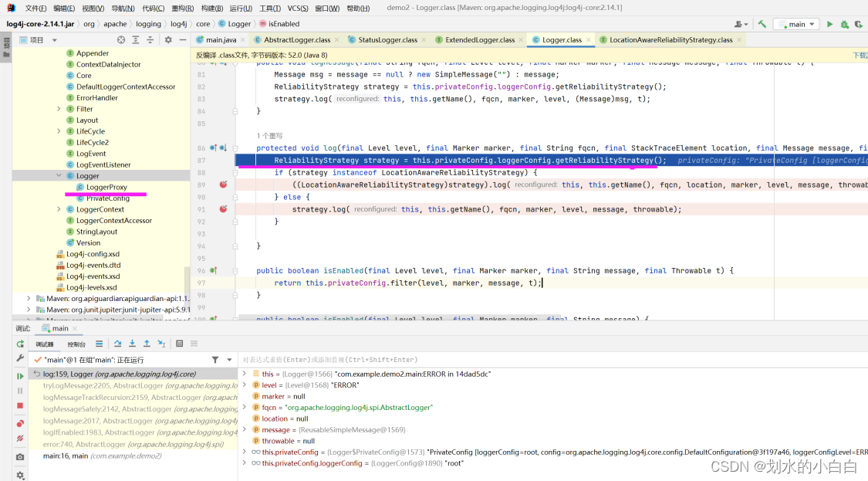The width and height of the screenshot is (868, 481).
Task: Click Expand All in project panel
Action: pos(136,40)
